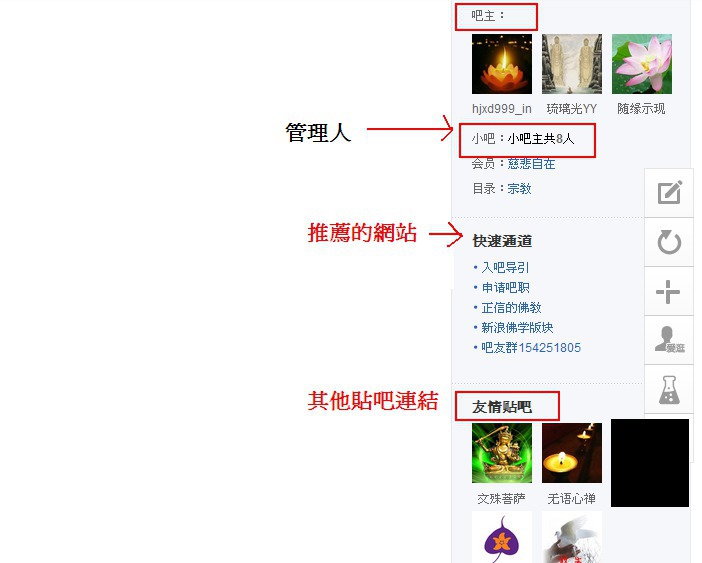Click the 小吧主共8人 text
702x563 pixels.
[541, 139]
